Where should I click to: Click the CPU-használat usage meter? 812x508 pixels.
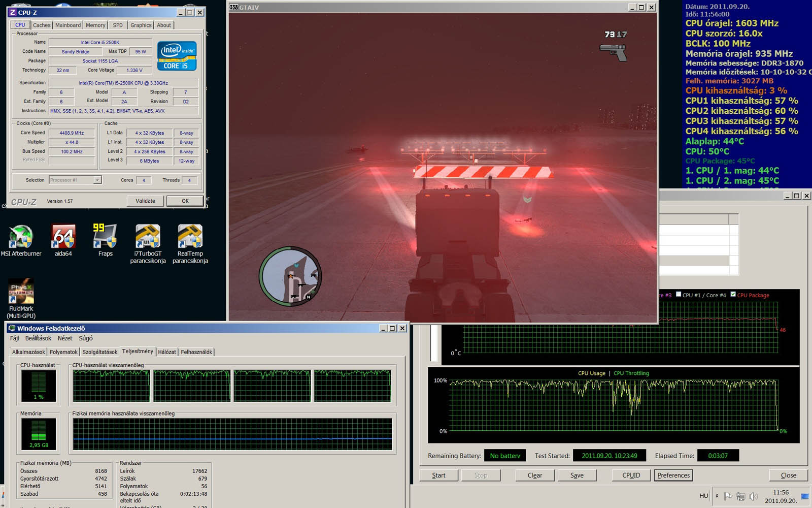(x=39, y=386)
